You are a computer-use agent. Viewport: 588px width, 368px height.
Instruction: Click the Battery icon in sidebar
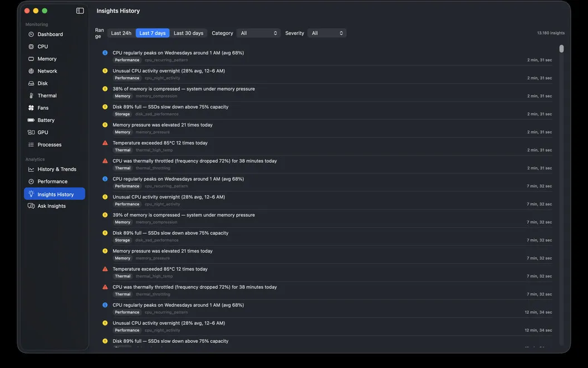coord(31,120)
